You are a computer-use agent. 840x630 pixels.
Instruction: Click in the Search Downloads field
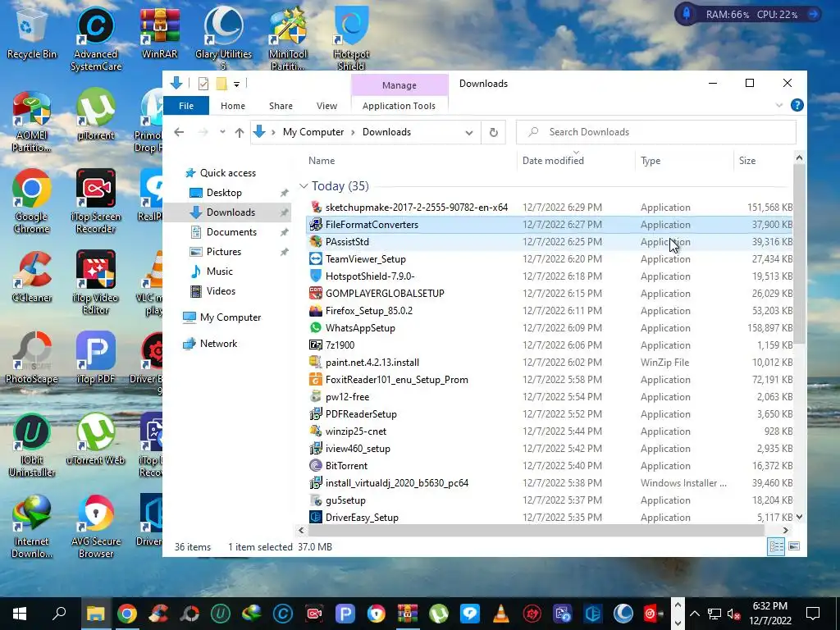tap(656, 132)
